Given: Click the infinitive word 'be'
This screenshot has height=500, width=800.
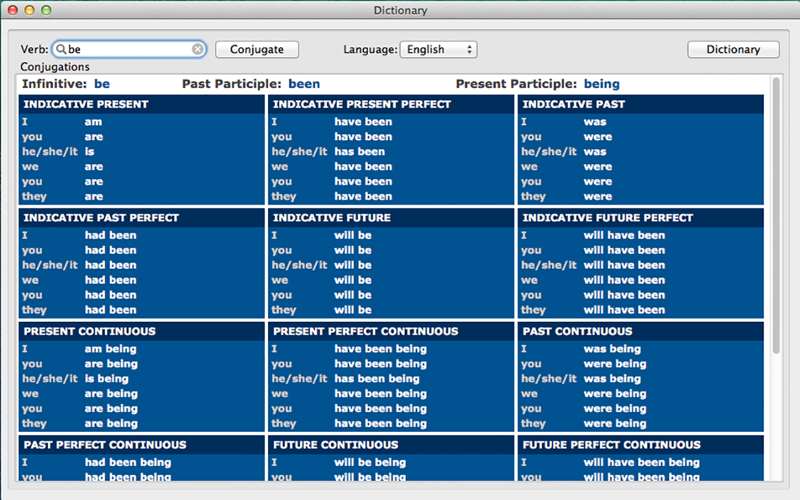Looking at the screenshot, I should click(102, 84).
